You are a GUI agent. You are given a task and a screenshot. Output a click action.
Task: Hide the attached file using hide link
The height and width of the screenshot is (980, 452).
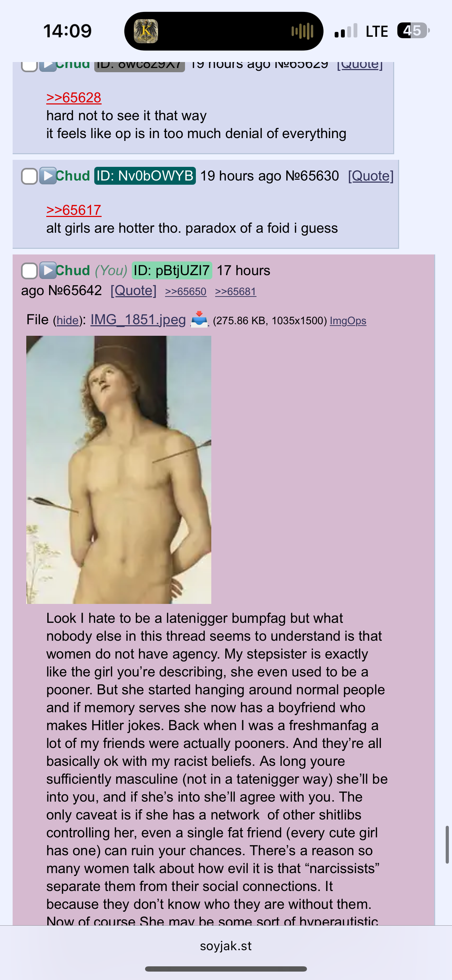click(67, 321)
